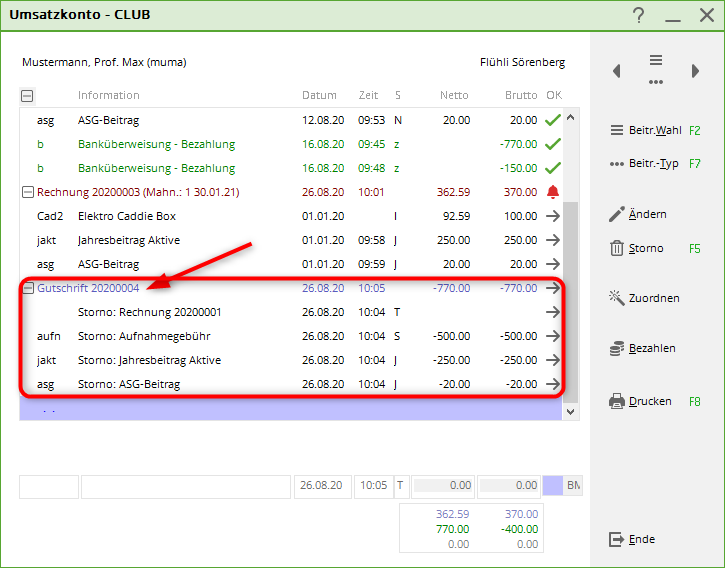This screenshot has width=725, height=568.
Task: Click the Beitr.-Typ F7 button
Action: tap(655, 163)
